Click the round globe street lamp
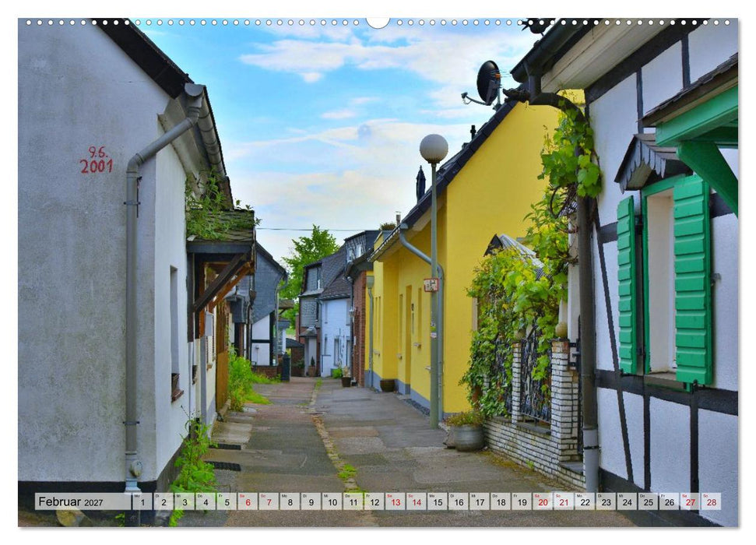The height and width of the screenshot is (545, 756). tap(434, 149)
